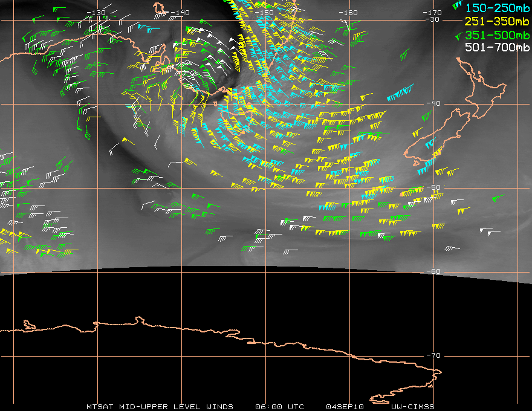Screen dimensions: 532x411
Task: Click the 06:00 UTC timestamp
Action: 279,407
